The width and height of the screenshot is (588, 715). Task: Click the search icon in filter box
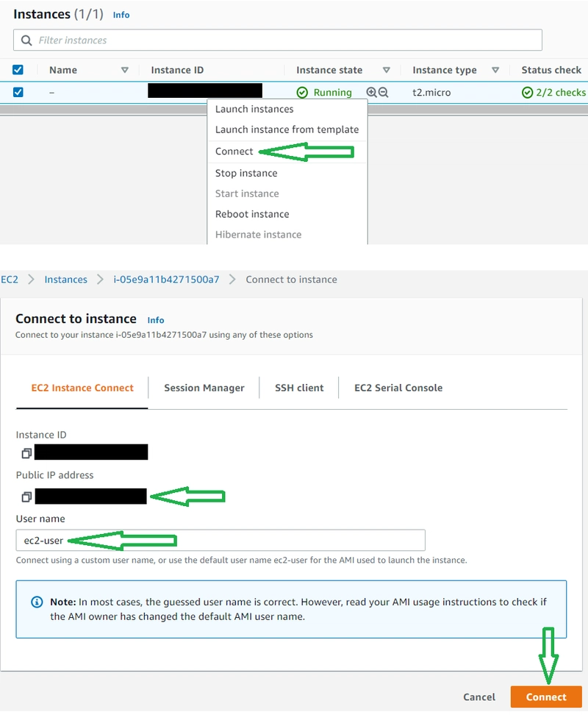(x=27, y=40)
